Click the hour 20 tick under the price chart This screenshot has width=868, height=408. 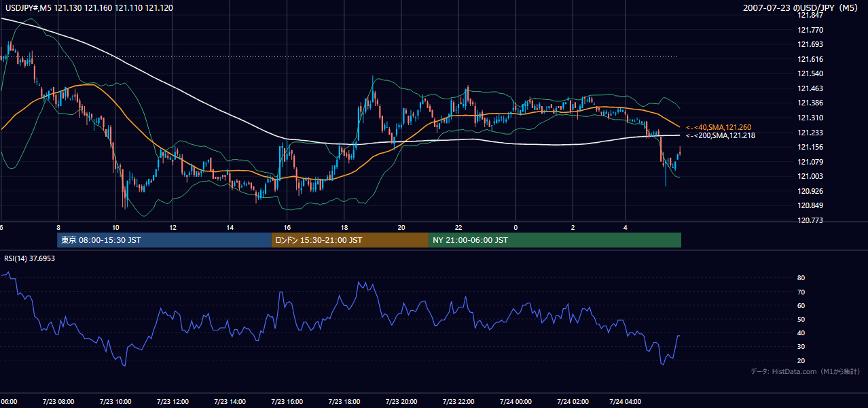pyautogui.click(x=401, y=227)
